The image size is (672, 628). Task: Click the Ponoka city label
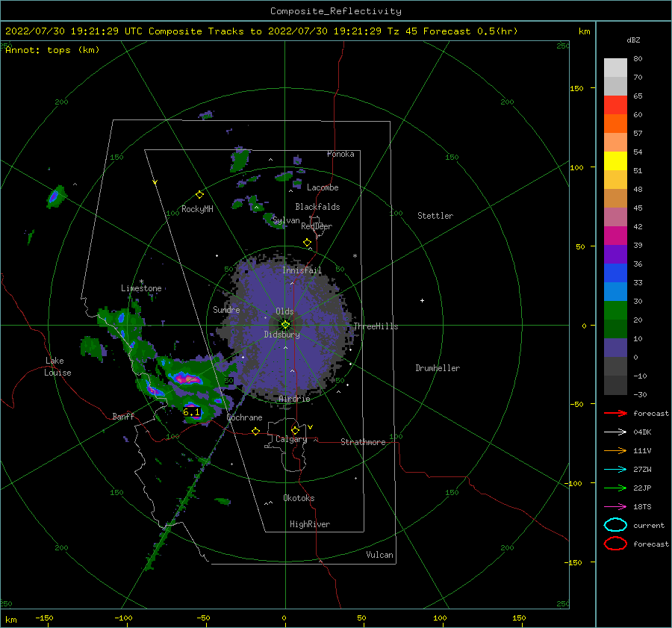[x=340, y=154]
